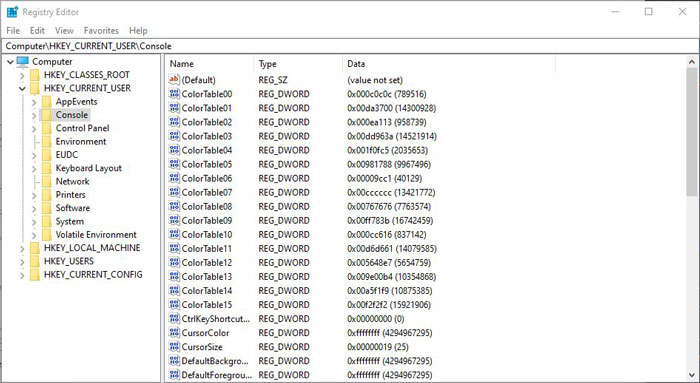
Task: Expand the HKEY_CLASSES_ROOT hive
Action: (x=22, y=75)
